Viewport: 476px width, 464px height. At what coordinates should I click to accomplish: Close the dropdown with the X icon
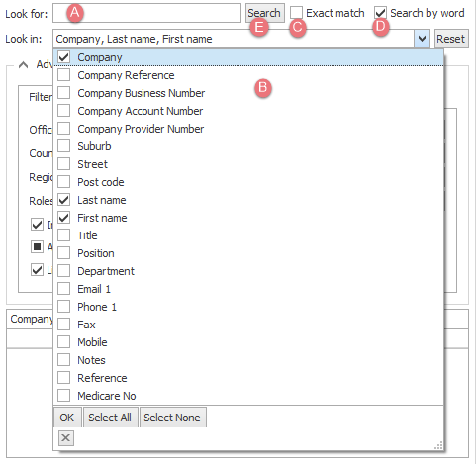[65, 438]
